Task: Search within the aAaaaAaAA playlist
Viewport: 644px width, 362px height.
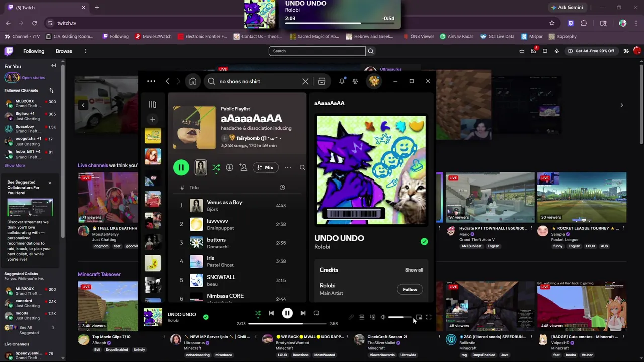Action: click(x=302, y=167)
